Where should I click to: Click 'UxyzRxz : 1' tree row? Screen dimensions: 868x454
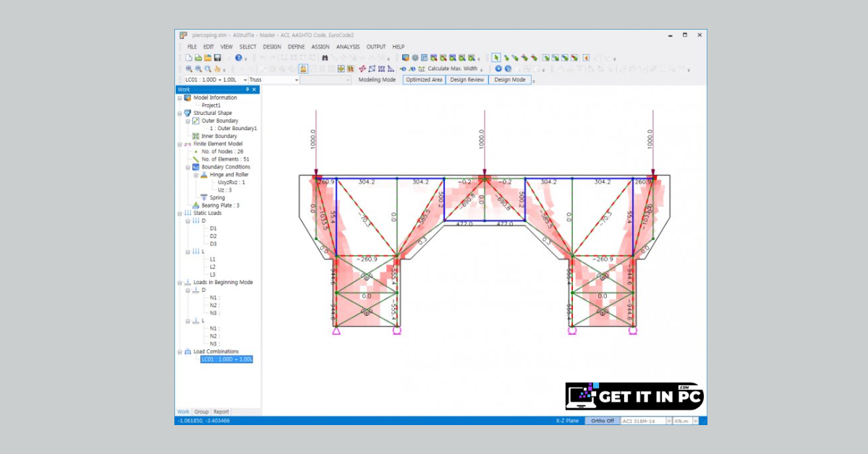[231, 182]
